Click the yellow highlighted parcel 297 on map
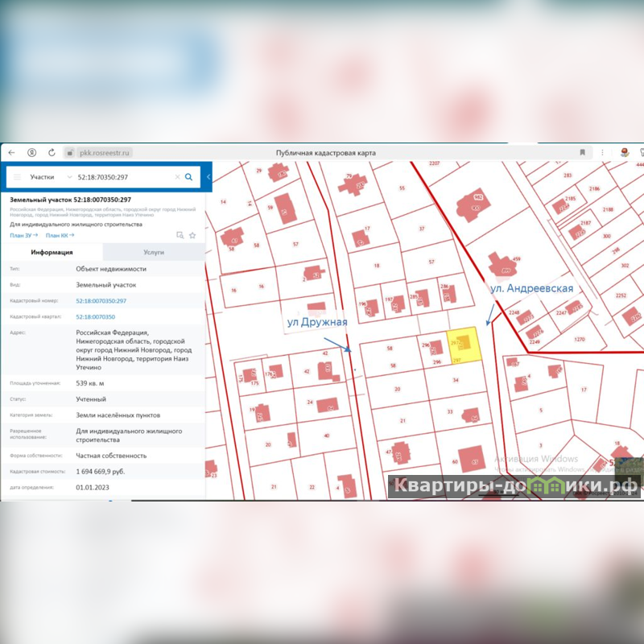 (x=464, y=343)
